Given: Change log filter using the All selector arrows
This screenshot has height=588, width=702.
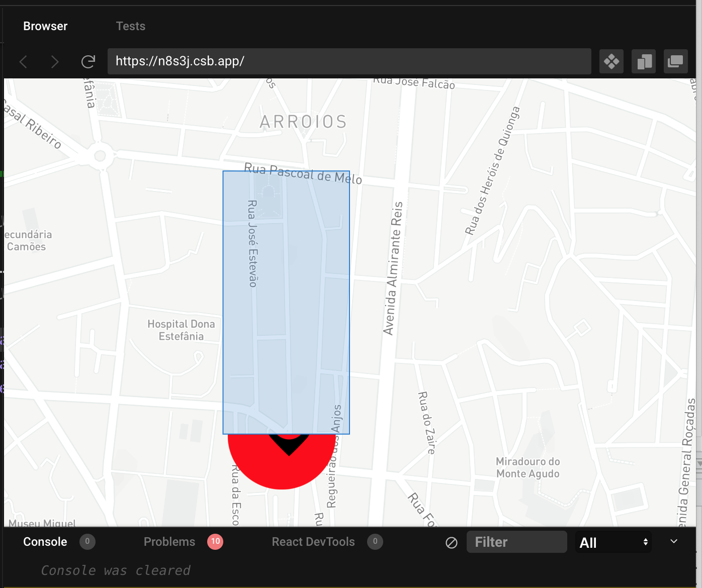Looking at the screenshot, I should point(645,542).
